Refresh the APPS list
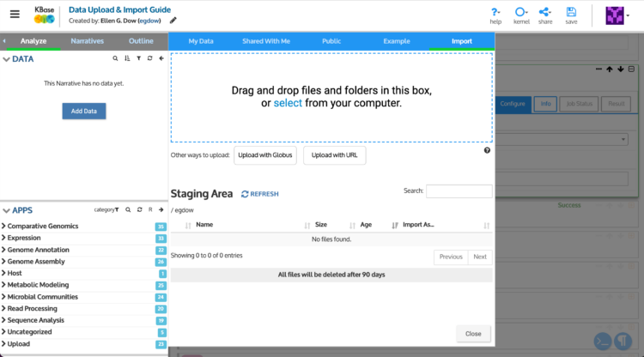Image resolution: width=644 pixels, height=357 pixels. coord(140,209)
